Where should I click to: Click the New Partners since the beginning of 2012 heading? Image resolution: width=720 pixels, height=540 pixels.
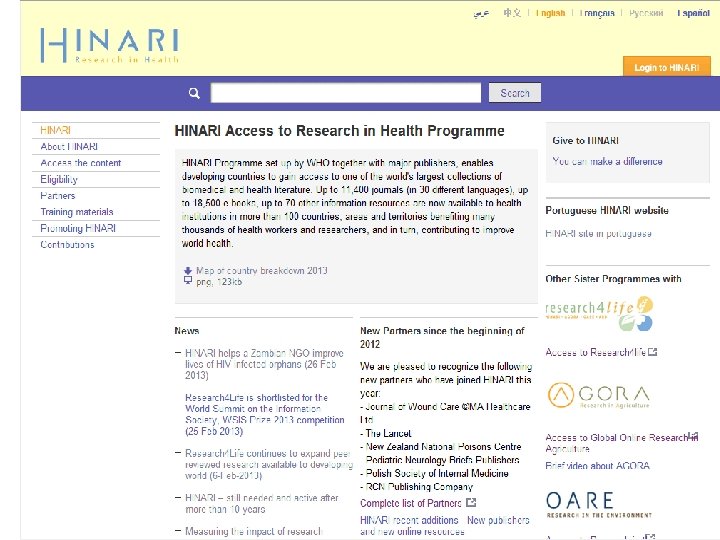442,338
